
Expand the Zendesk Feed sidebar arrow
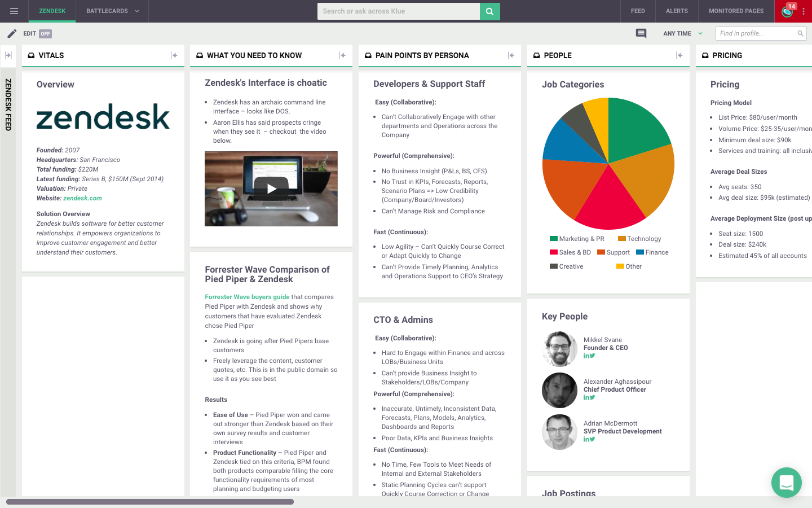pyautogui.click(x=8, y=55)
